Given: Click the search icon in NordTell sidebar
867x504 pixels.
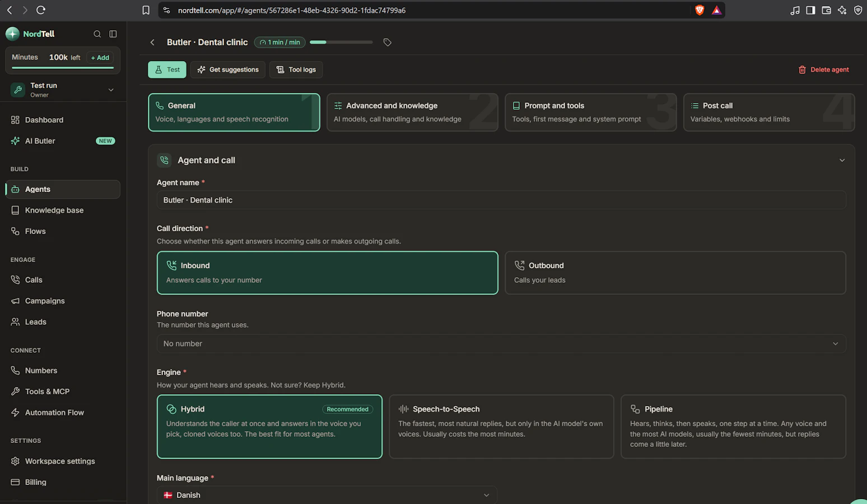Looking at the screenshot, I should pyautogui.click(x=97, y=34).
